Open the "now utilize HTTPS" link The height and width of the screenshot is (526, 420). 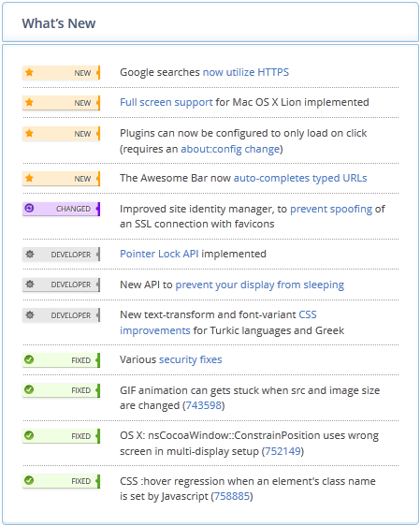[246, 72]
